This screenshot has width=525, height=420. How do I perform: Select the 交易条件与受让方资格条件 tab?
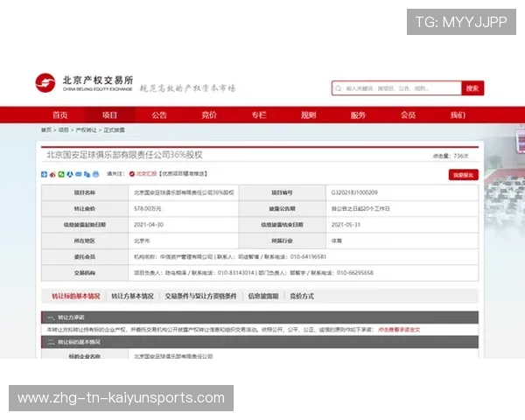click(201, 296)
